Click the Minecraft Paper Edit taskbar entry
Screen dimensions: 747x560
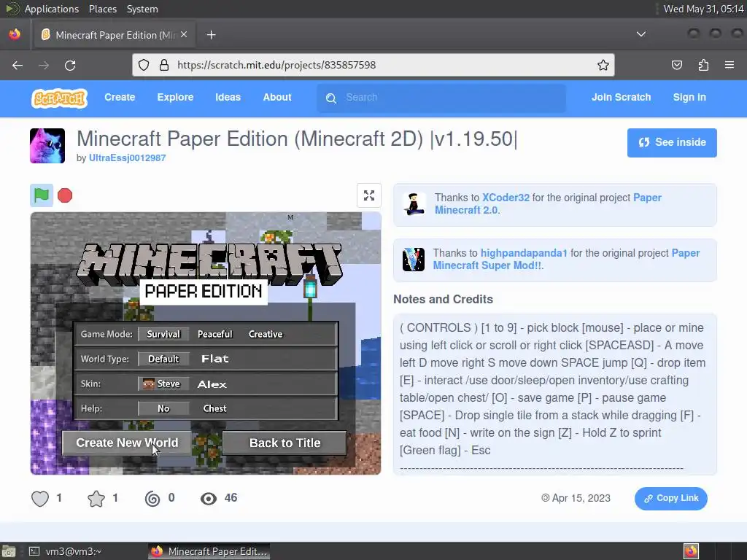tap(209, 551)
